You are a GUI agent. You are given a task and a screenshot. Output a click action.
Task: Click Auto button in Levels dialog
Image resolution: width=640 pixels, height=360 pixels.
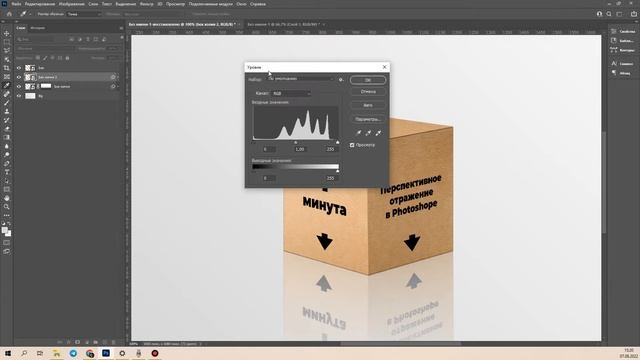click(x=368, y=105)
